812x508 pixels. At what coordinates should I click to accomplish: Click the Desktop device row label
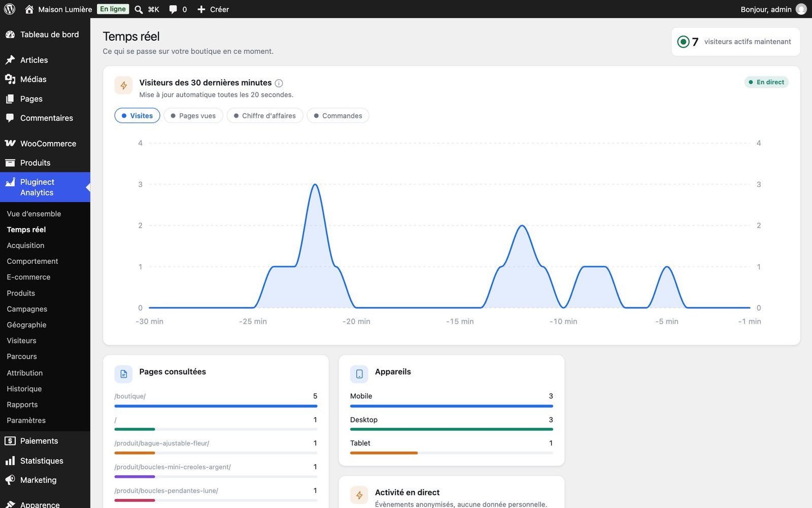tap(364, 420)
